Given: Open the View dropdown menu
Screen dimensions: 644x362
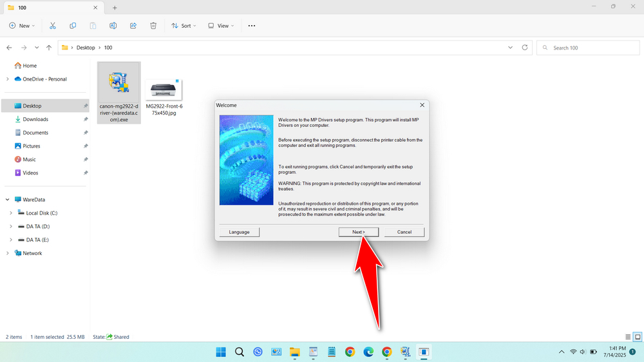Looking at the screenshot, I should [x=221, y=26].
